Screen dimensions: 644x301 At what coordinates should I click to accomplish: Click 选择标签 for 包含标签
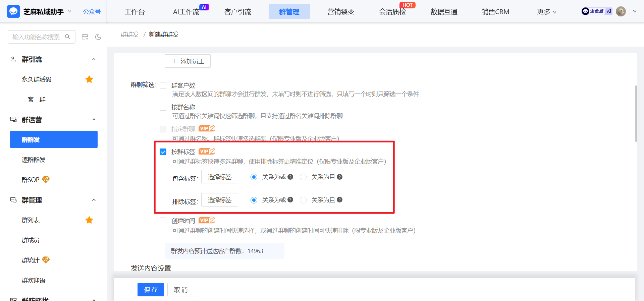point(220,177)
